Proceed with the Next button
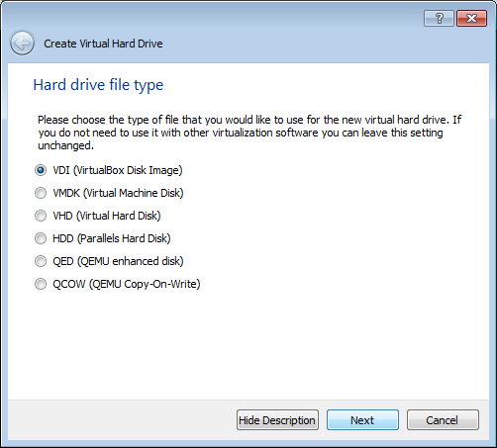This screenshot has width=497, height=448. (362, 420)
